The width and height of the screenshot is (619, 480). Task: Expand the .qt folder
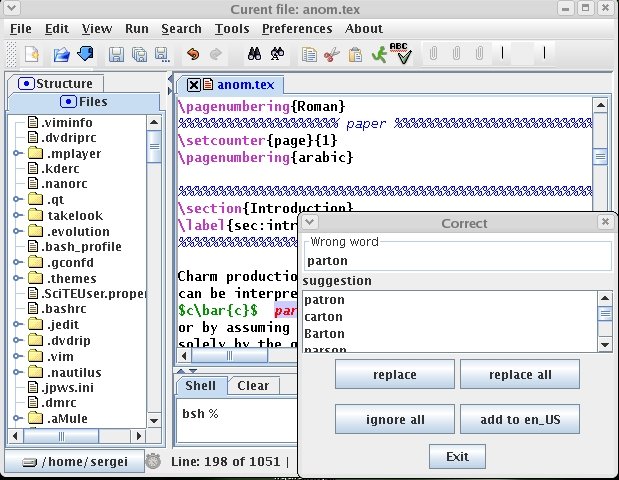click(17, 199)
